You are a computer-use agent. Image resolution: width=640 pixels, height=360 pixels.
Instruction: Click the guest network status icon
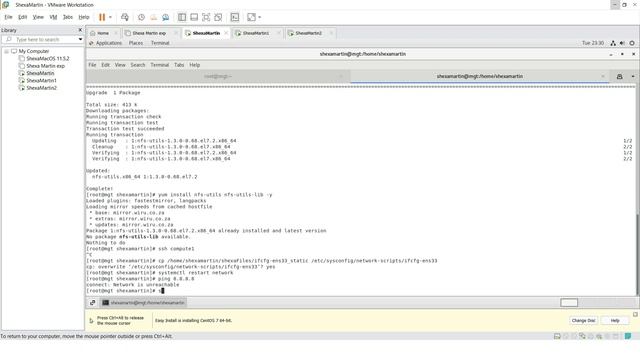(613, 43)
